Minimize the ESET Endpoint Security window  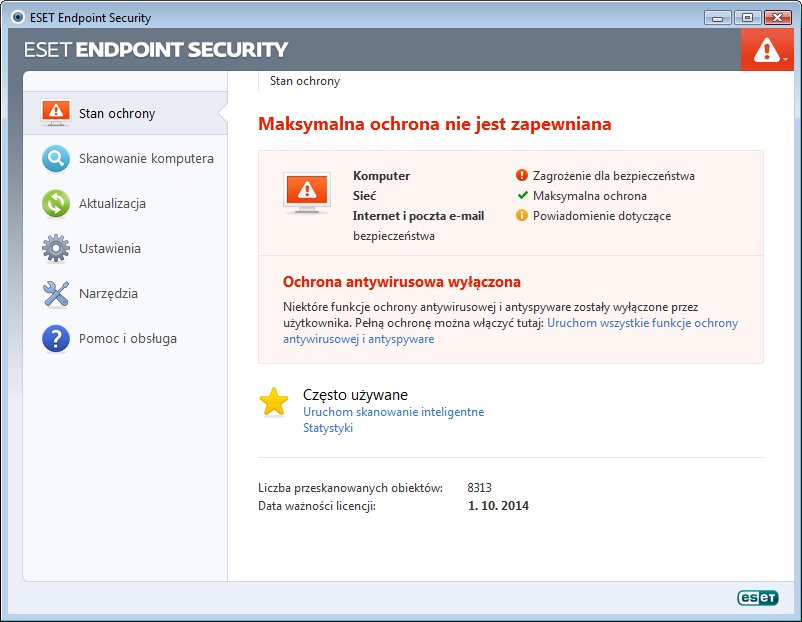[718, 18]
